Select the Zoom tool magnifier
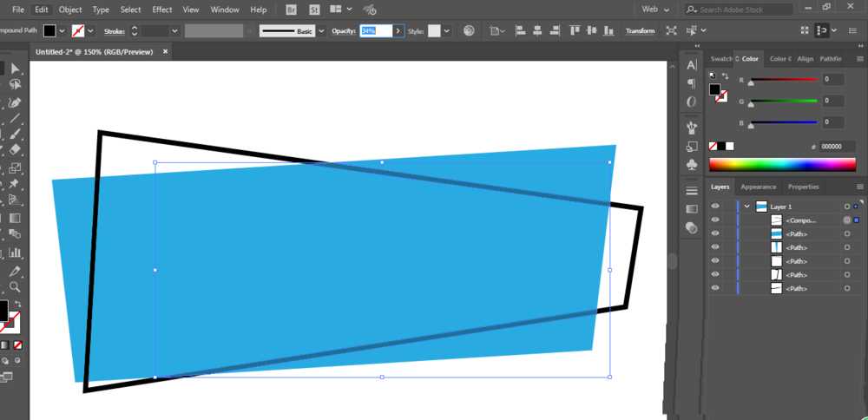 point(15,286)
